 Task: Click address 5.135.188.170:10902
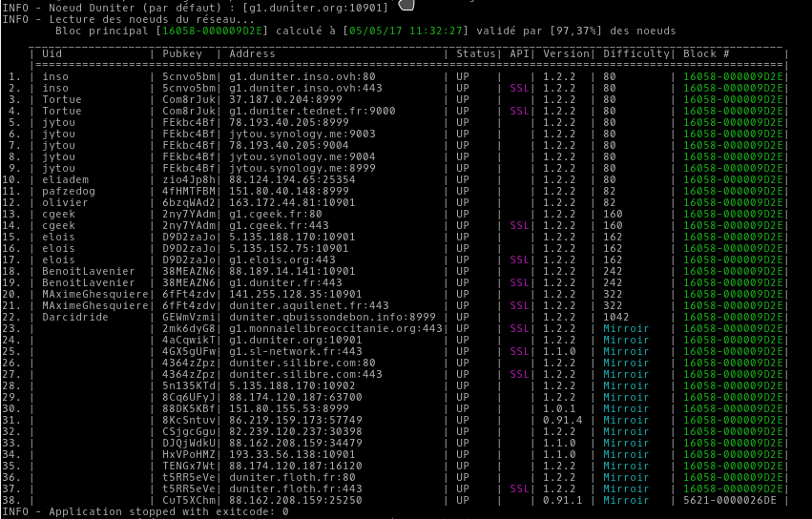292,385
